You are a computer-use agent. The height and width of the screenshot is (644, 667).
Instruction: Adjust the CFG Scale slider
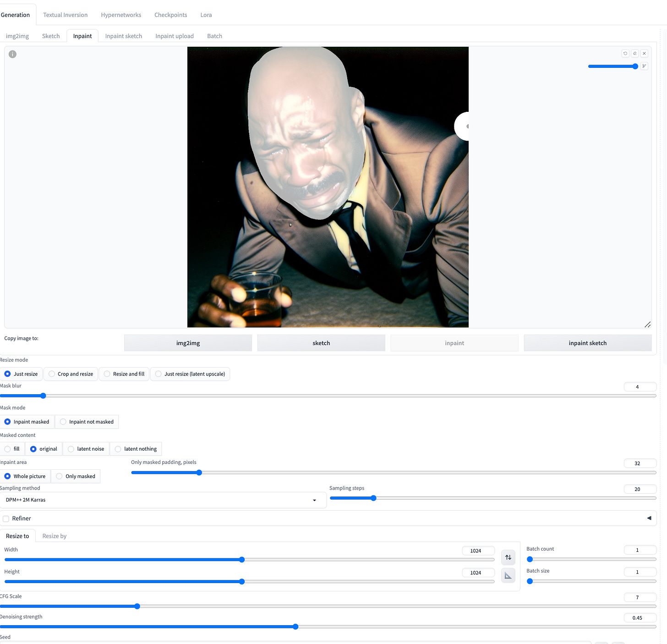328,606
